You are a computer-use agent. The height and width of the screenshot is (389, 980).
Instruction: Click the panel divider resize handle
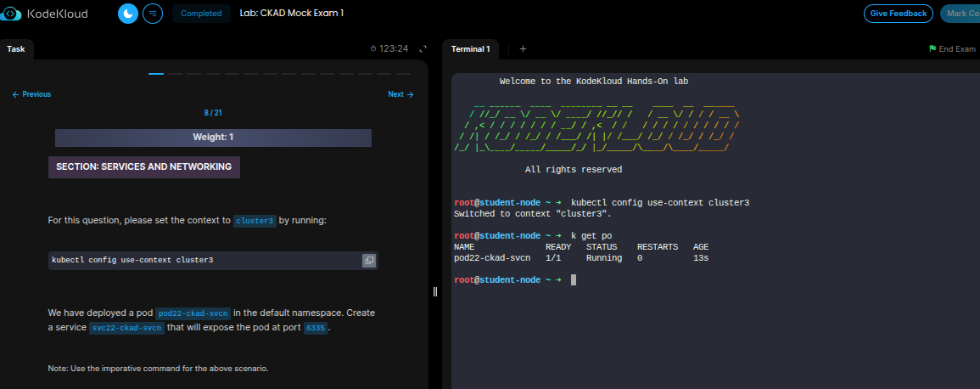[435, 291]
